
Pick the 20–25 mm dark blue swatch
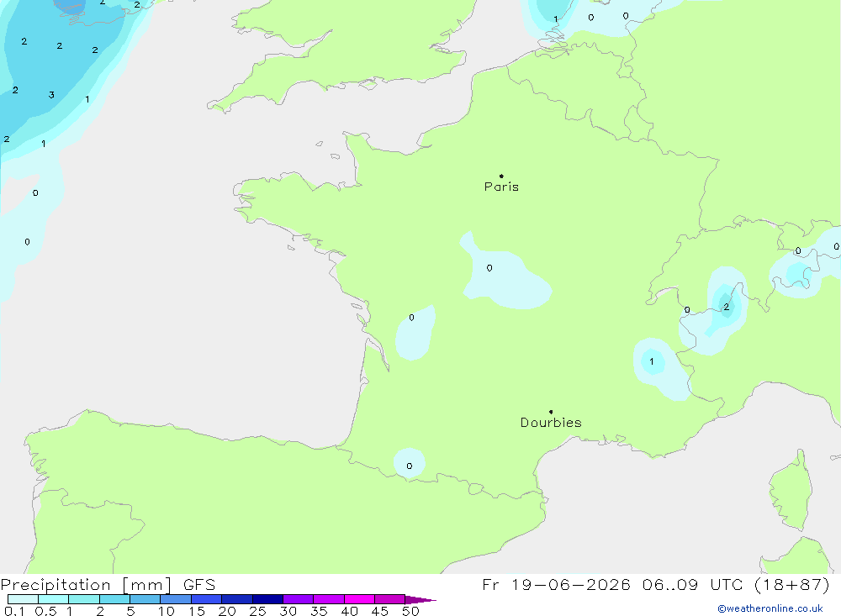click(x=237, y=599)
